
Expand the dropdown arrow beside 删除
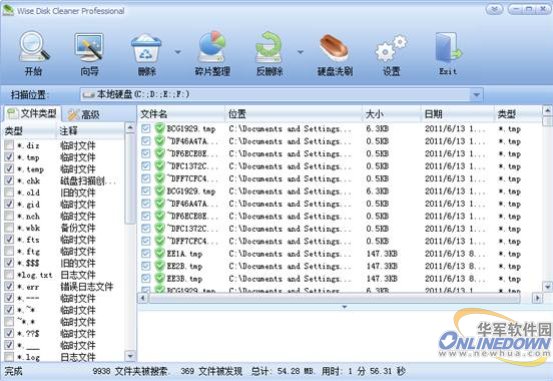(x=178, y=52)
